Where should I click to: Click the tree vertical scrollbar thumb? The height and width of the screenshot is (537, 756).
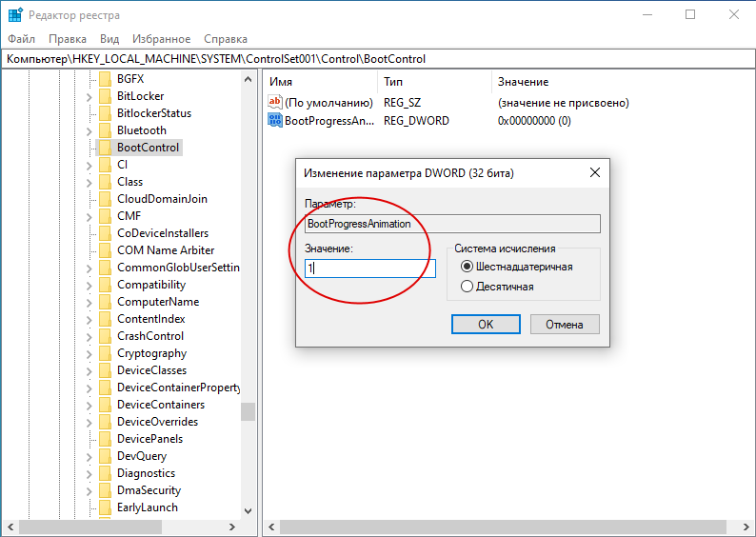[248, 412]
